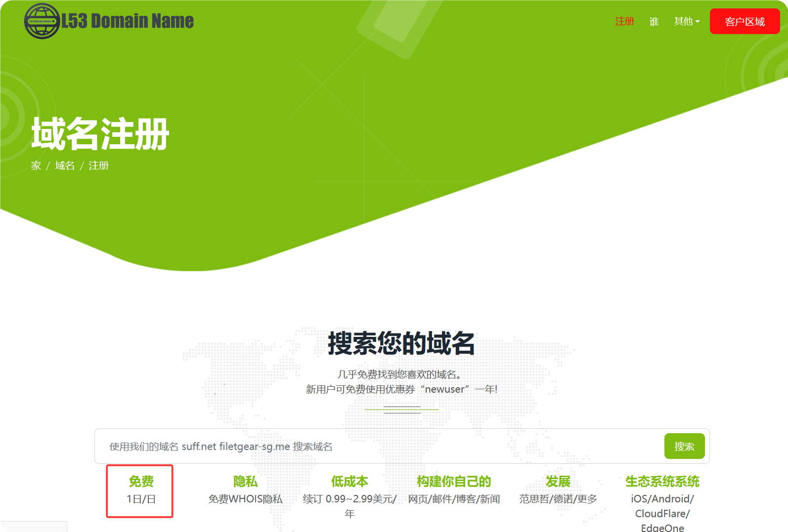Go to 域名 in the breadcrumb
This screenshot has width=788, height=532.
[x=65, y=165]
